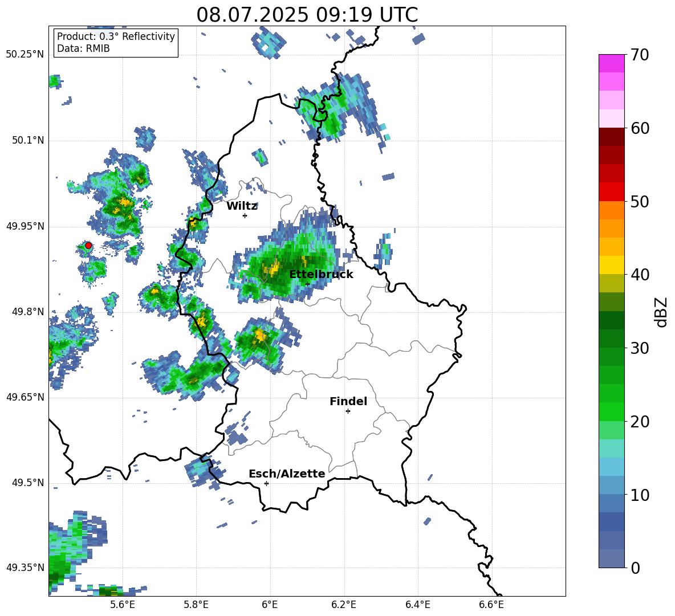The height and width of the screenshot is (616, 675).
Task: Click the colorbar tick value 20
Action: 639,422
